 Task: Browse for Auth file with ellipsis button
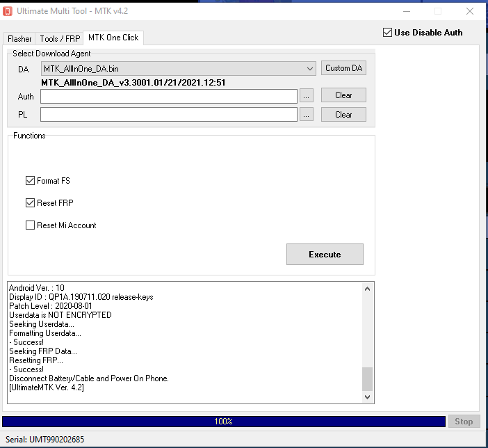pos(307,96)
